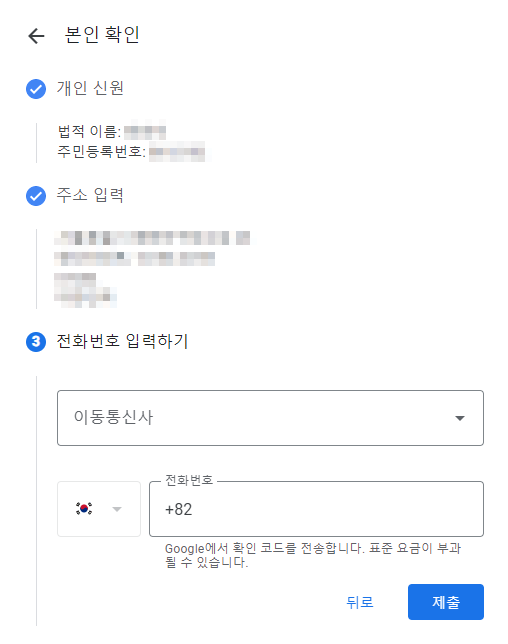Image resolution: width=508 pixels, height=644 pixels.
Task: Select the 주소 입력 step heading
Action: [90, 195]
